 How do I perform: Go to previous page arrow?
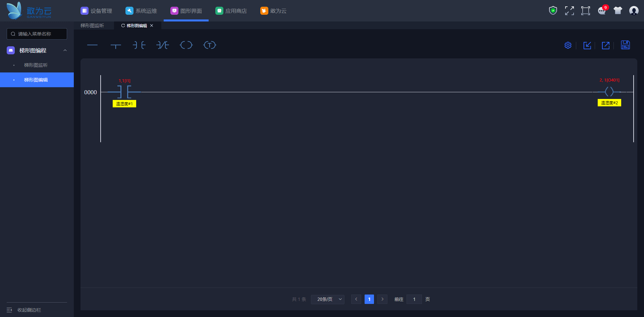356,299
